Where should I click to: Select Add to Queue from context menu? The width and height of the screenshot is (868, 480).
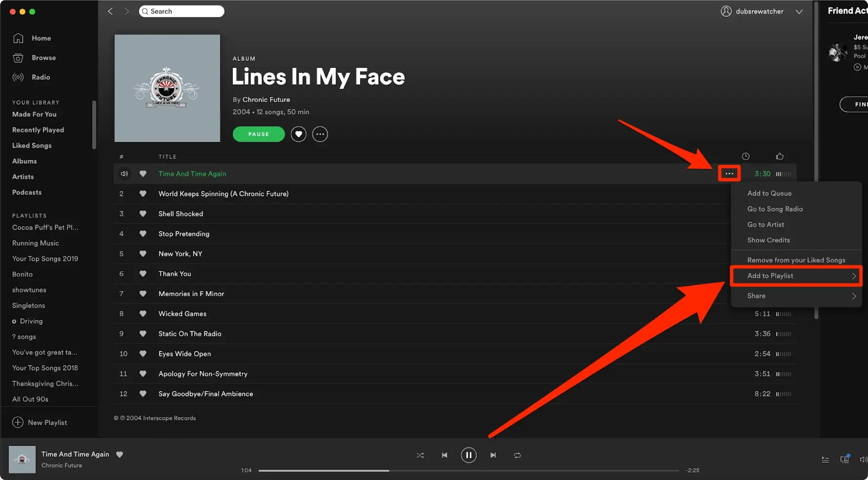click(769, 193)
